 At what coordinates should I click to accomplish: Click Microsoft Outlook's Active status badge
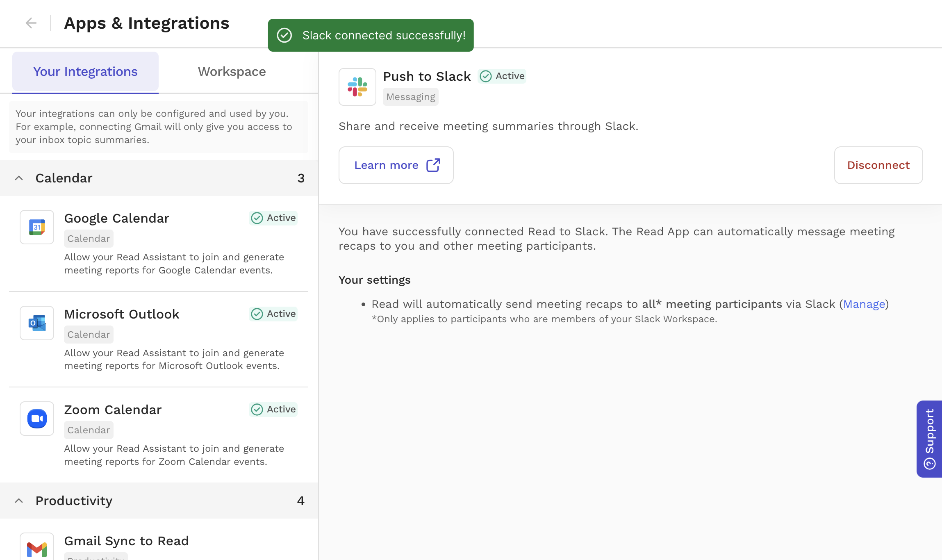click(273, 314)
